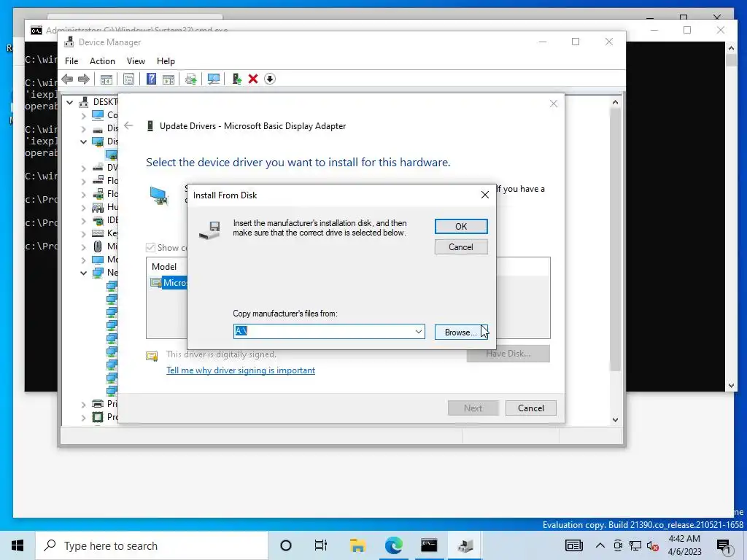Image resolution: width=747 pixels, height=560 pixels.
Task: Open the notification center icon
Action: (x=724, y=546)
